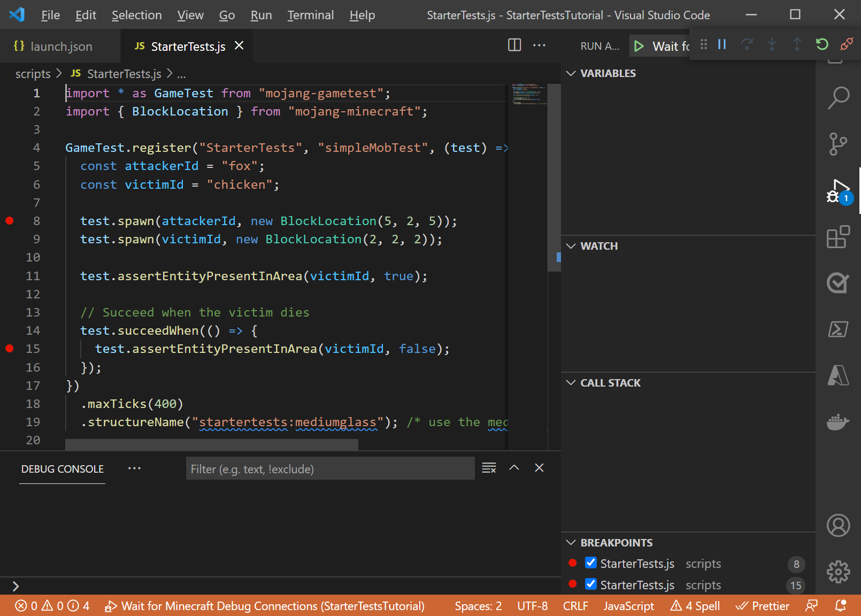861x616 pixels.
Task: Open the Source Control view
Action: click(838, 144)
